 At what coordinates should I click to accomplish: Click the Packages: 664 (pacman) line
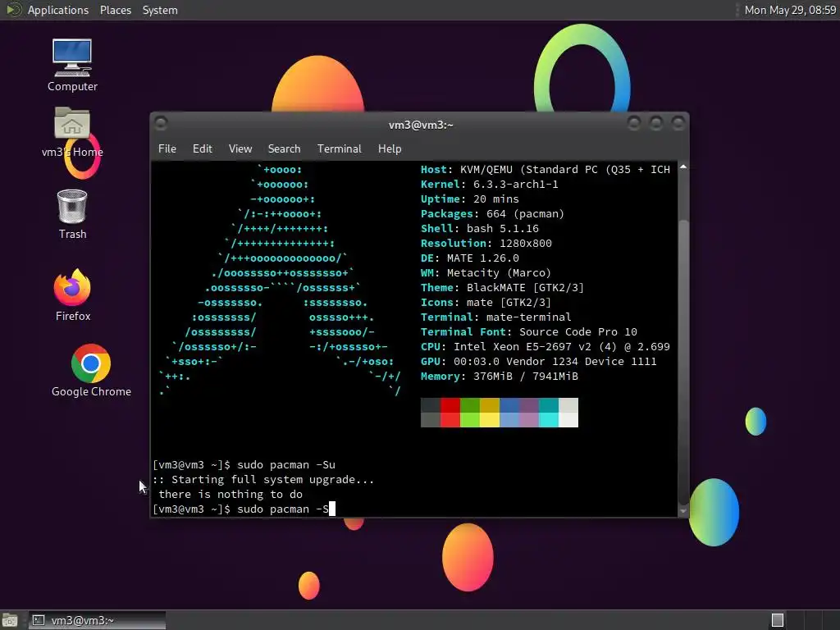[x=492, y=214]
